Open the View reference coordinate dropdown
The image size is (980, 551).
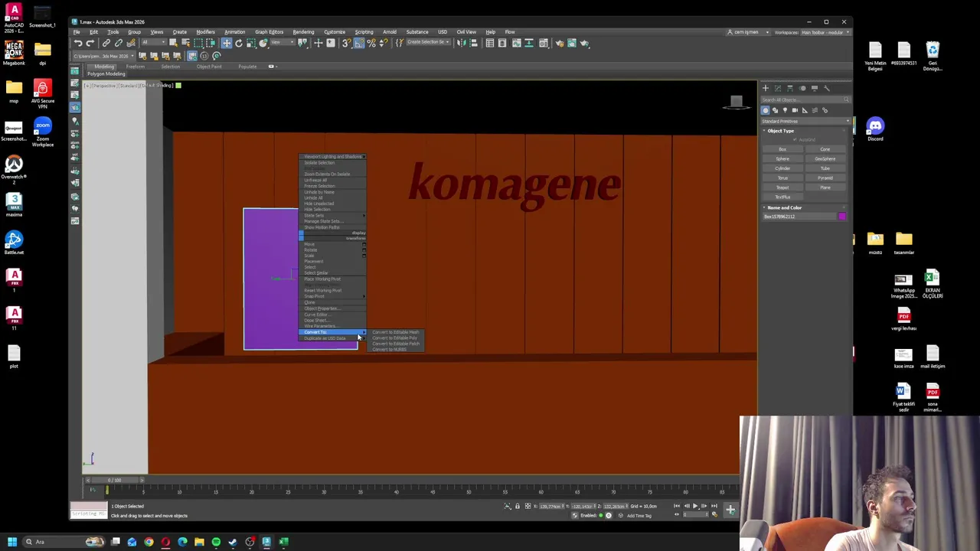tap(283, 43)
